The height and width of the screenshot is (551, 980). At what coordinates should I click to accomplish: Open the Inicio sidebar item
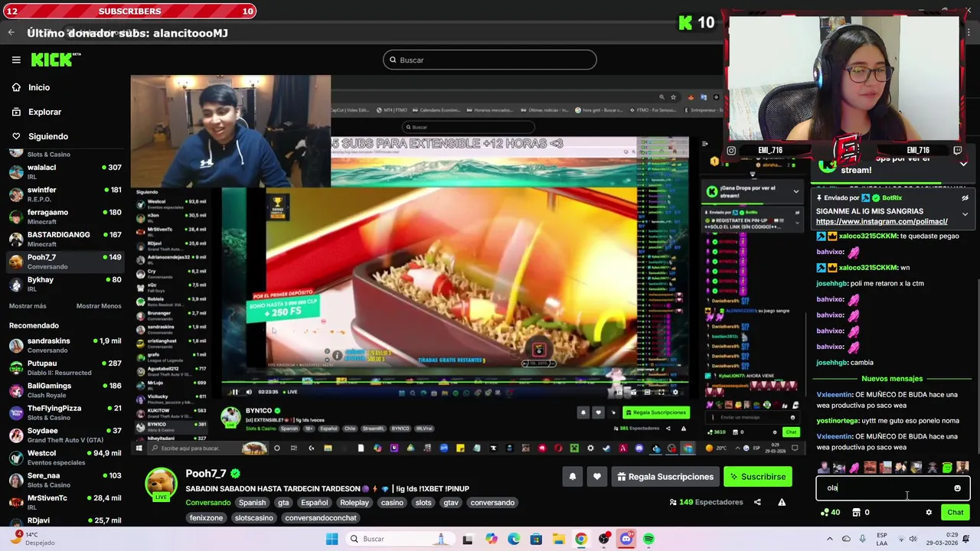point(31,87)
